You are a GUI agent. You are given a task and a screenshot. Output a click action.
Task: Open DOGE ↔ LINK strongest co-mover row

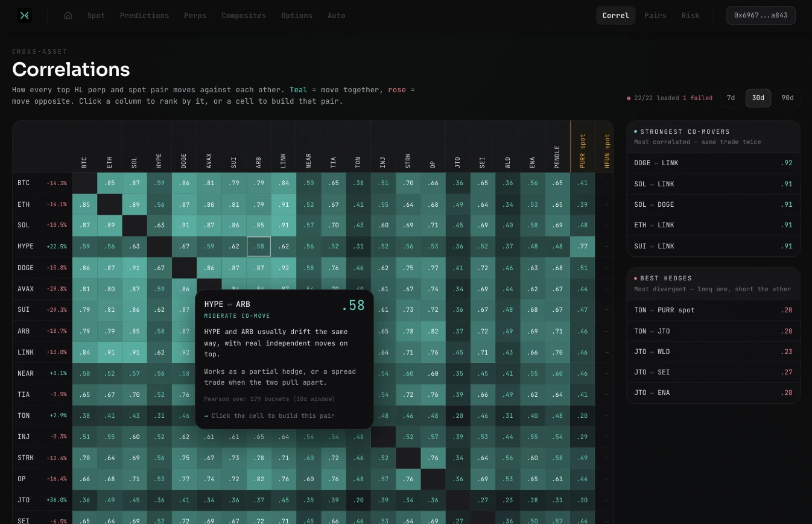pyautogui.click(x=713, y=163)
